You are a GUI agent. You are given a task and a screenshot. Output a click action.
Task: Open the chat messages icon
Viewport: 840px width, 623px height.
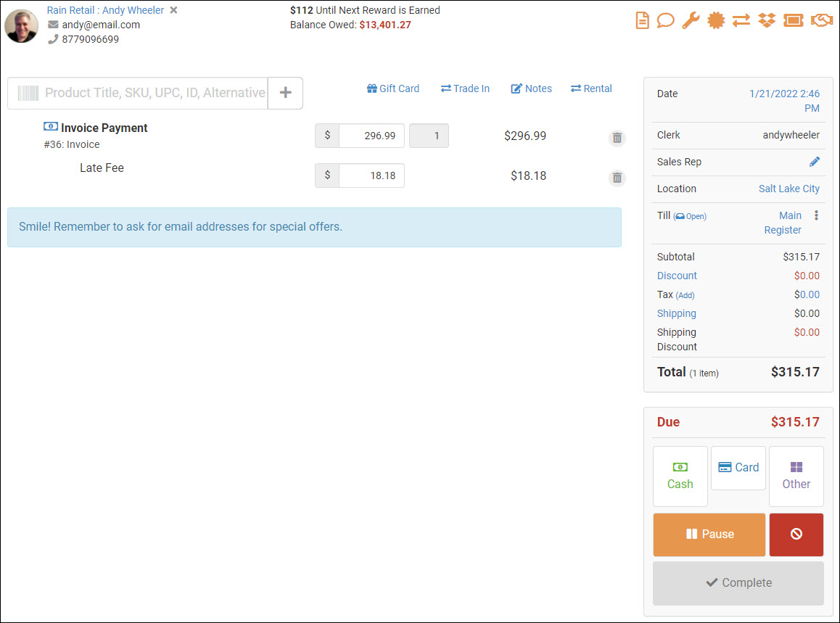(666, 20)
